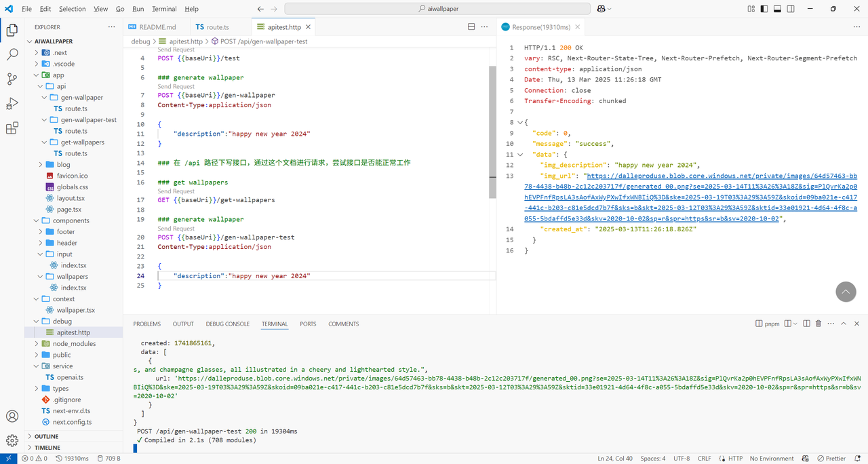Open the remote window indicator
This screenshot has width=868, height=464.
[x=8, y=459]
